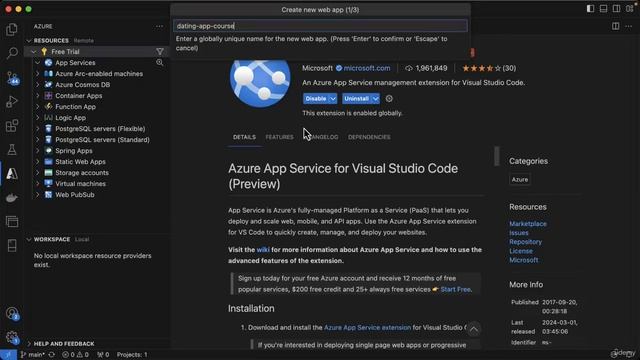Expand Storage accounts node
Image resolution: width=640 pixels, height=360 pixels.
[38, 173]
